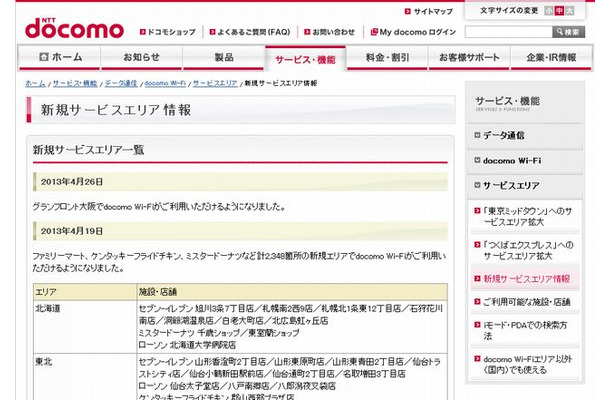Image resolution: width=610 pixels, height=400 pixels.
Task: Click データ通信 in the breadcrumb
Action: [121, 83]
